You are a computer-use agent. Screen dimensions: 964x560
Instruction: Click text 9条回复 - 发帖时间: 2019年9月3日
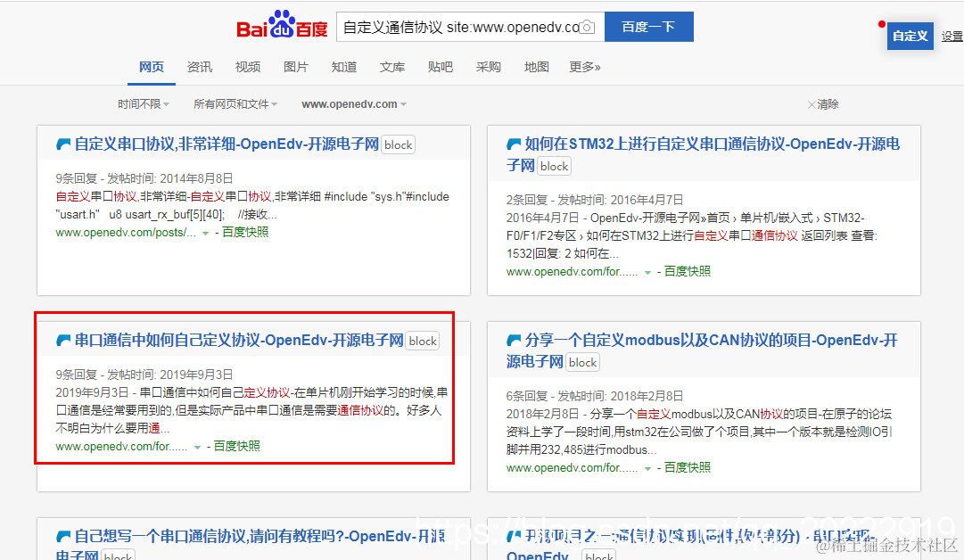pyautogui.click(x=144, y=375)
